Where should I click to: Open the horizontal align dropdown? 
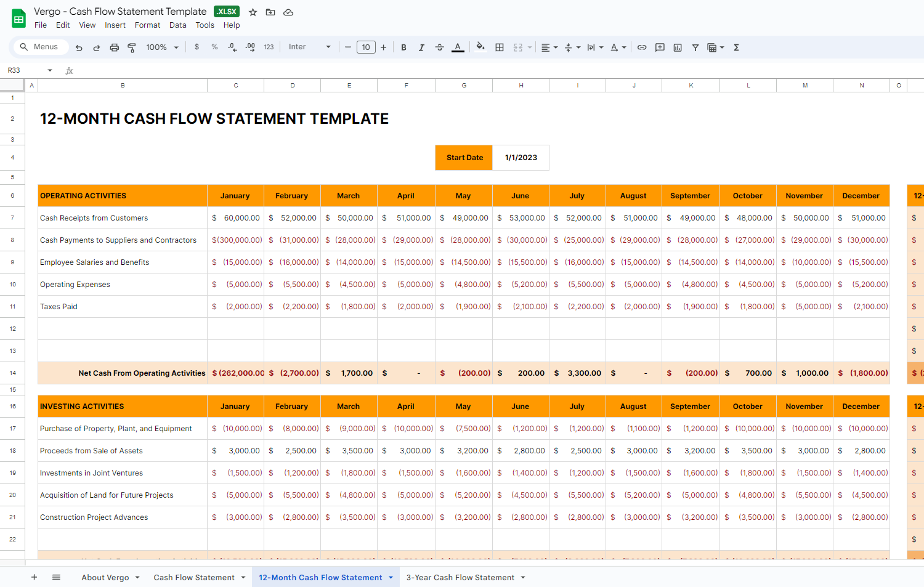click(548, 47)
